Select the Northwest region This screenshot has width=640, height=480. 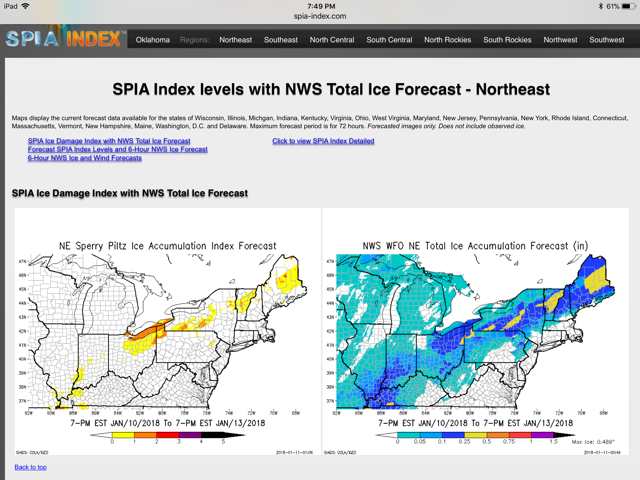[x=560, y=40]
